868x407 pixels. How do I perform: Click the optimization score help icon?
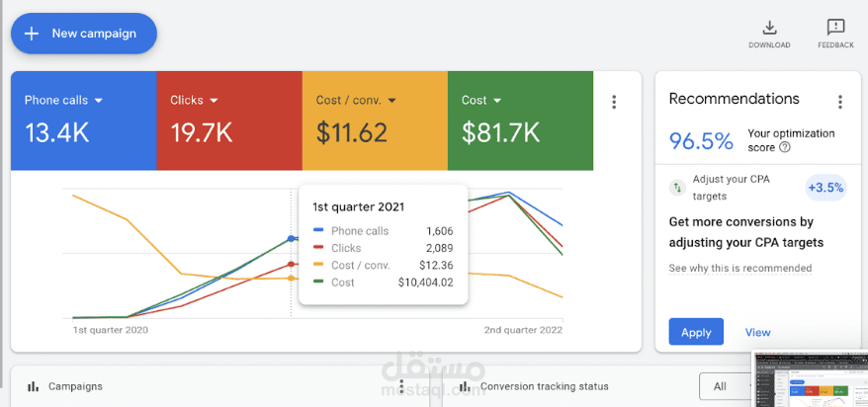784,147
